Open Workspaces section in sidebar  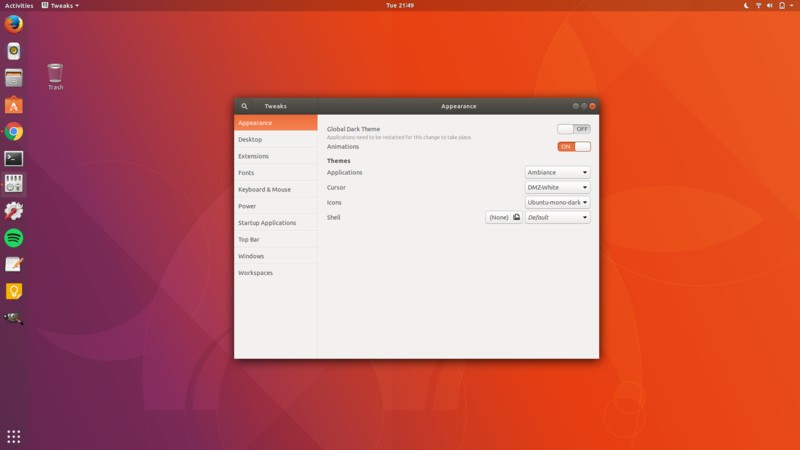click(x=276, y=273)
